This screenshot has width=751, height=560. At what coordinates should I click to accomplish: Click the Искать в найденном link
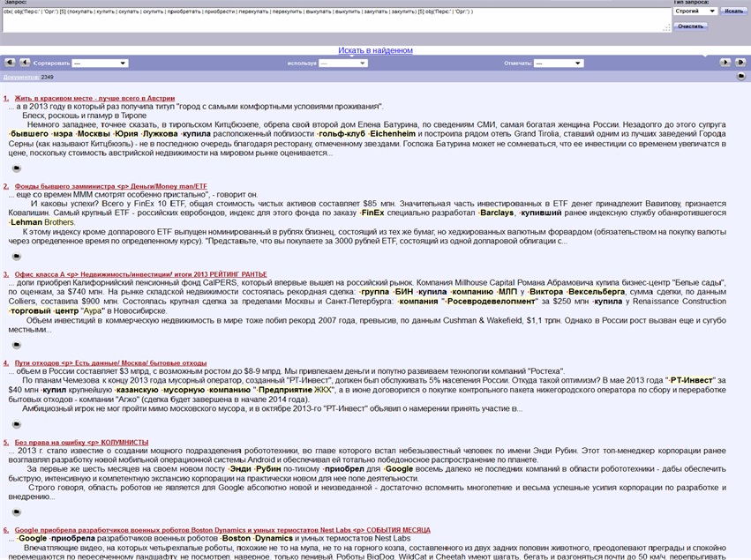pyautogui.click(x=376, y=50)
